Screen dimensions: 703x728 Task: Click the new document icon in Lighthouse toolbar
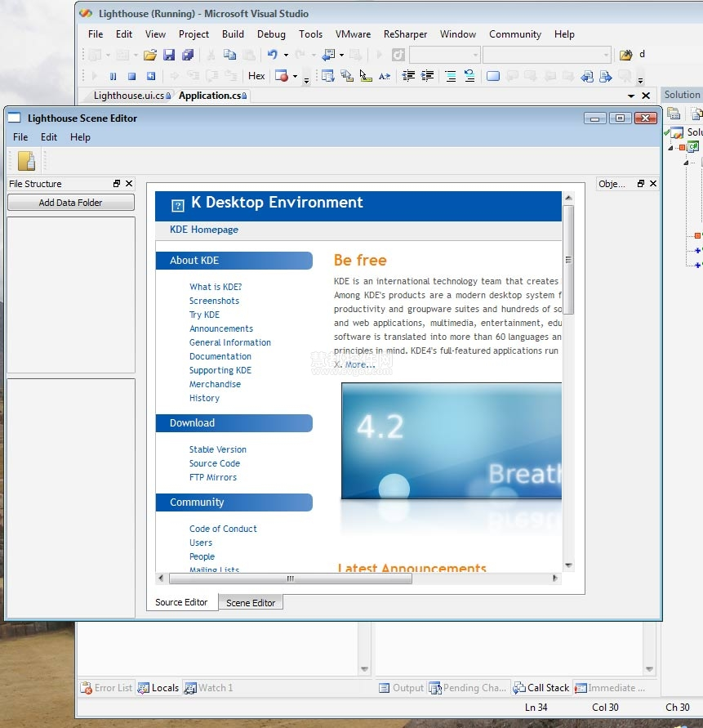[26, 161]
